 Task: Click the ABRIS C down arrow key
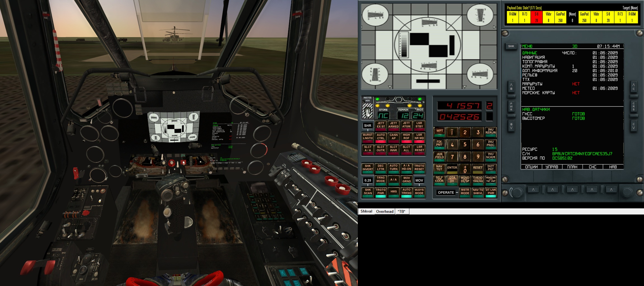point(634,126)
